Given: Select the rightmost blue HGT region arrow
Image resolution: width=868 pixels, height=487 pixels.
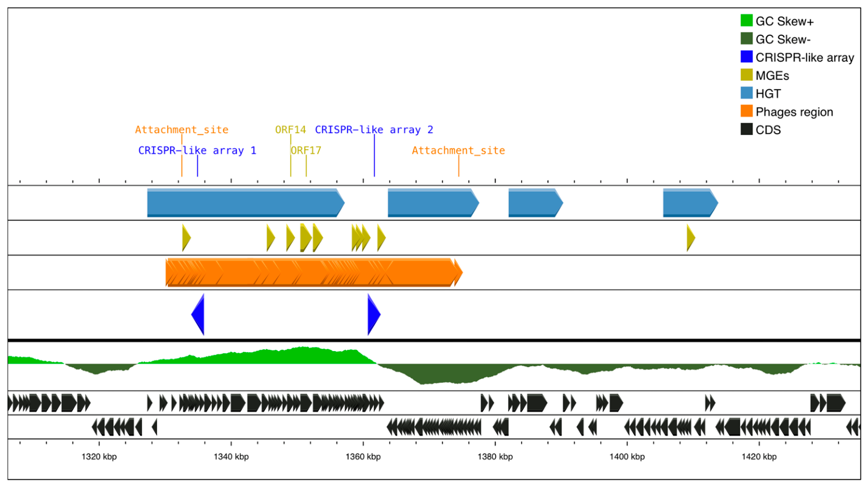Looking at the screenshot, I should click(x=690, y=203).
